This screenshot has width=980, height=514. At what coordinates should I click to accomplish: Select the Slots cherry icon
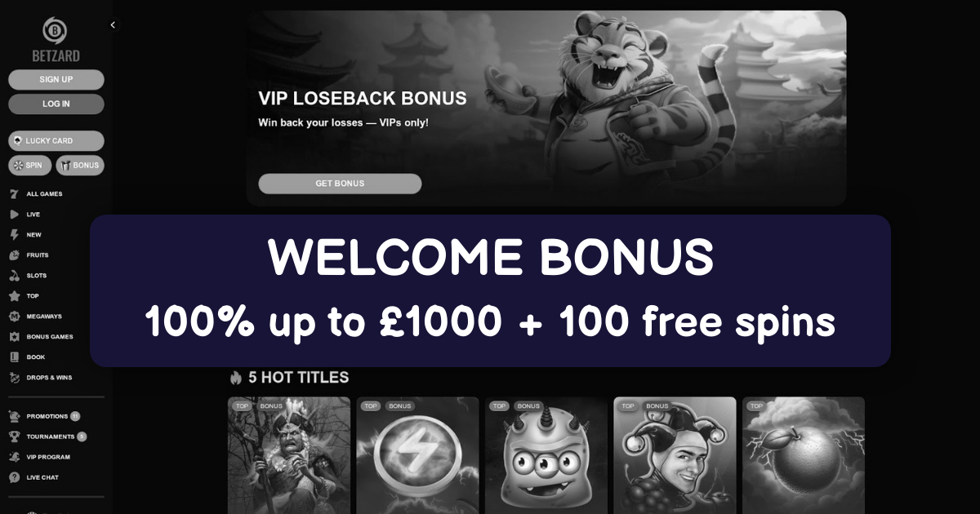[x=14, y=276]
